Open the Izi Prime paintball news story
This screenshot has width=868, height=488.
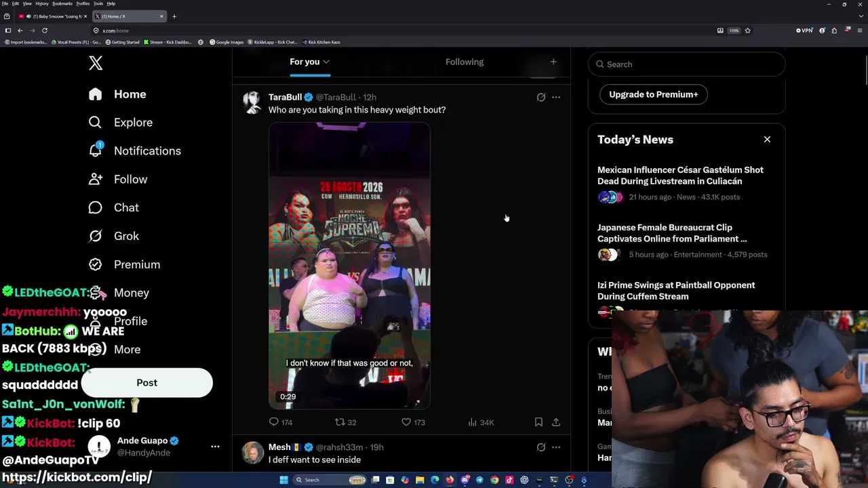pos(676,291)
